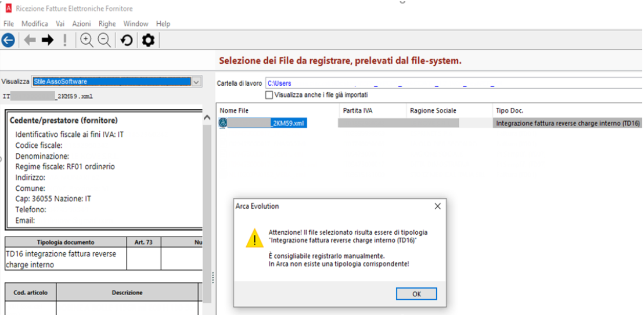Image resolution: width=644 pixels, height=316 pixels.
Task: Click the invoice preview vertical scrollbar
Action: pos(207,213)
